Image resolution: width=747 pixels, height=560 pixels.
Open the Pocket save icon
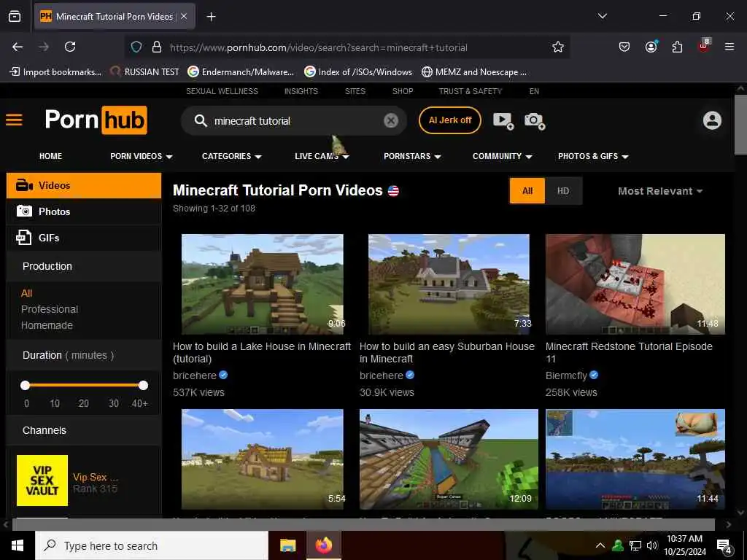point(624,47)
